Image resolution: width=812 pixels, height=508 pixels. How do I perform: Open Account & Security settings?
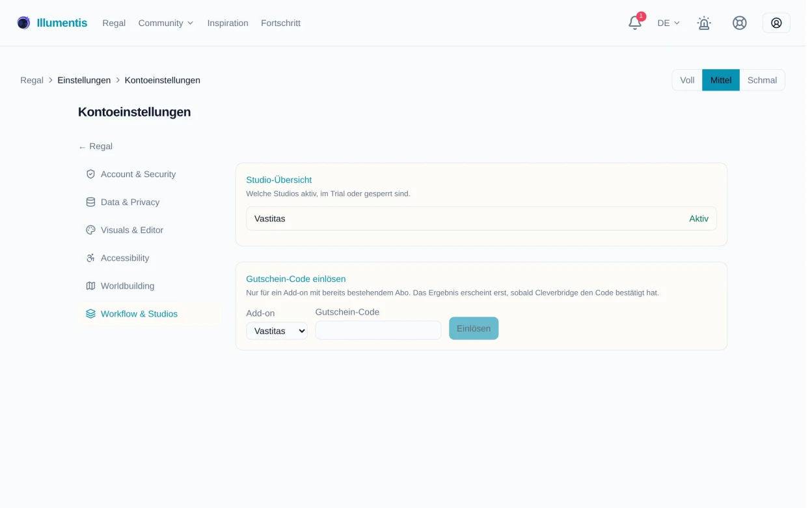click(150, 175)
